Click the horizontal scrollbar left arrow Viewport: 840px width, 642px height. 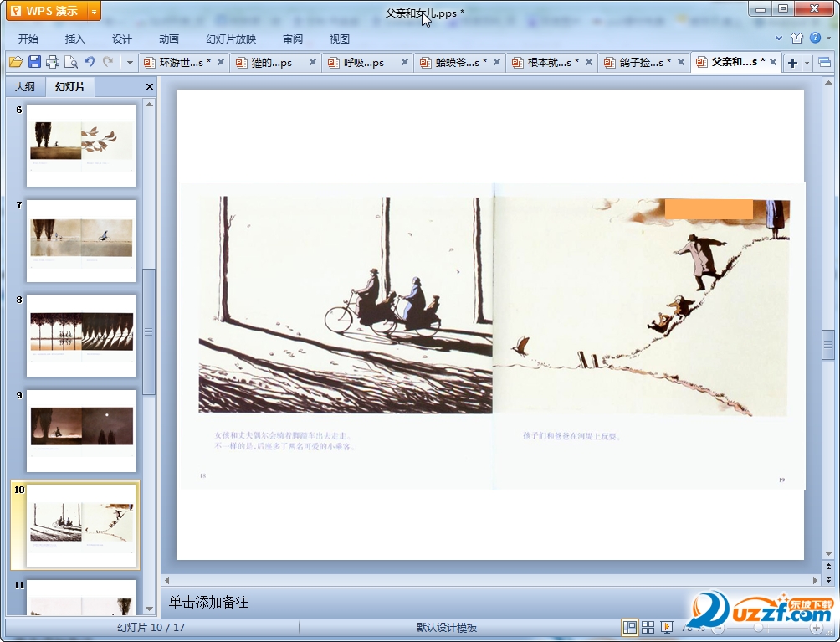click(167, 580)
